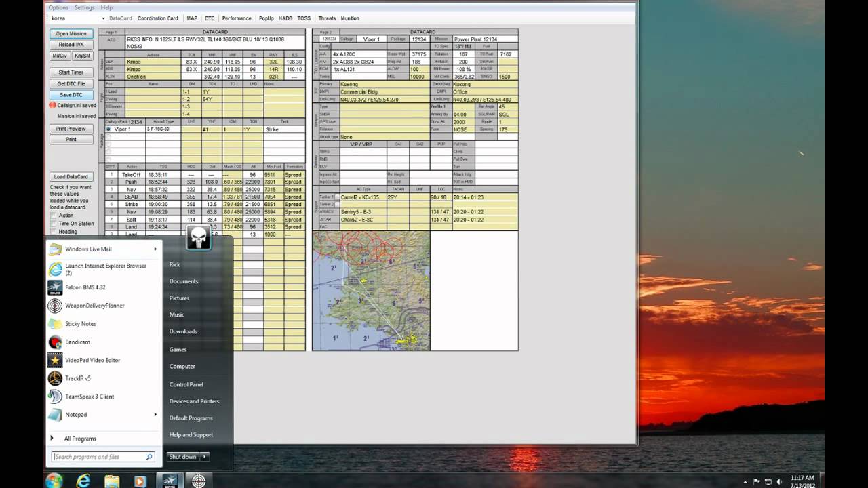The width and height of the screenshot is (868, 488).
Task: Open the Notepad icon in Start menu
Action: coord(55,414)
